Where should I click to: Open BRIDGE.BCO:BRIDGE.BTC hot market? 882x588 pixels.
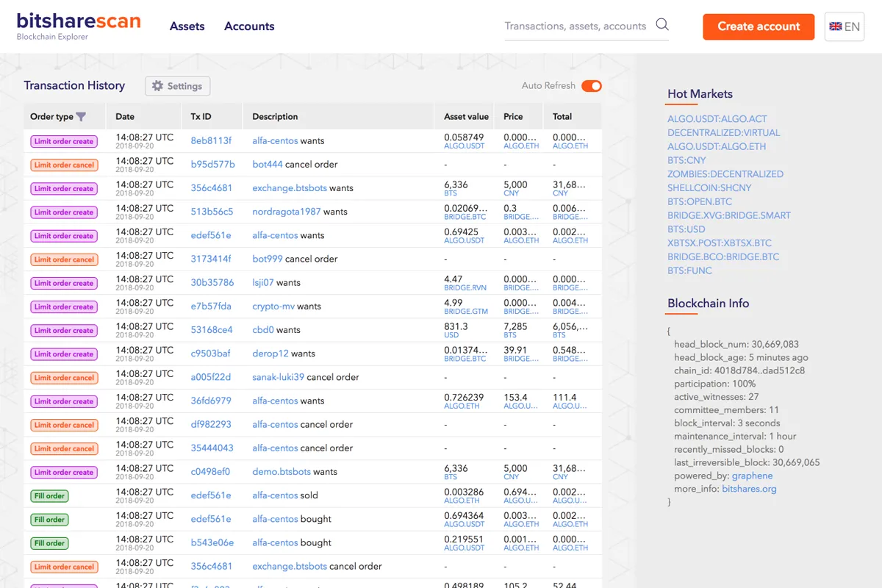point(723,257)
